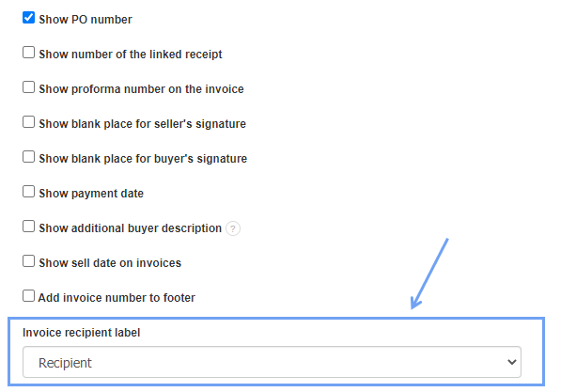The width and height of the screenshot is (576, 392).
Task: Click the 'Show number of the linked receipt' text
Action: (x=131, y=55)
